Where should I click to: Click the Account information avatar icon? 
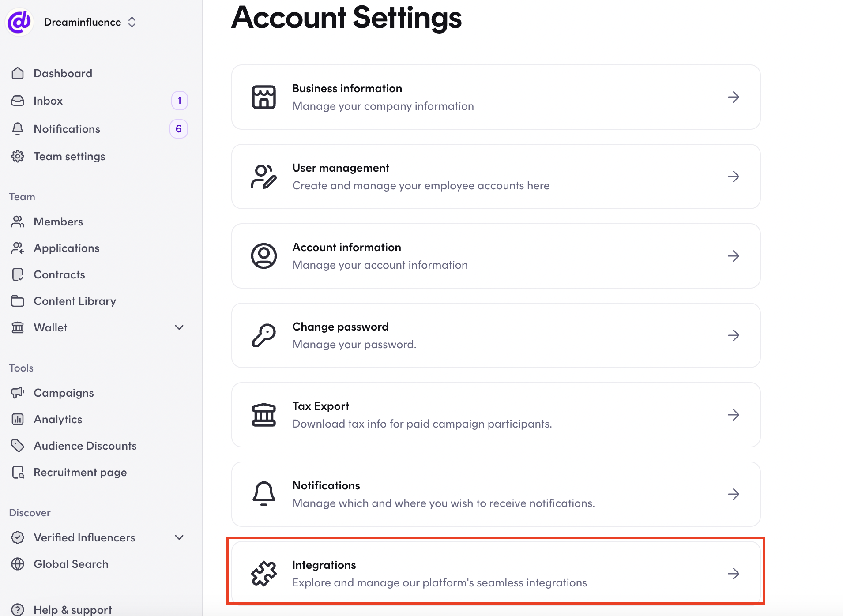tap(264, 256)
